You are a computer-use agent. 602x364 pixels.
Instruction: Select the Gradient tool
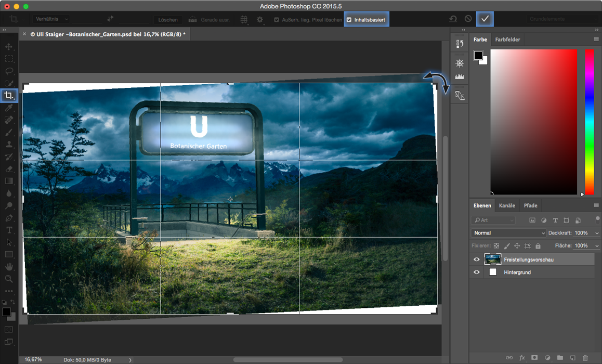pos(8,181)
